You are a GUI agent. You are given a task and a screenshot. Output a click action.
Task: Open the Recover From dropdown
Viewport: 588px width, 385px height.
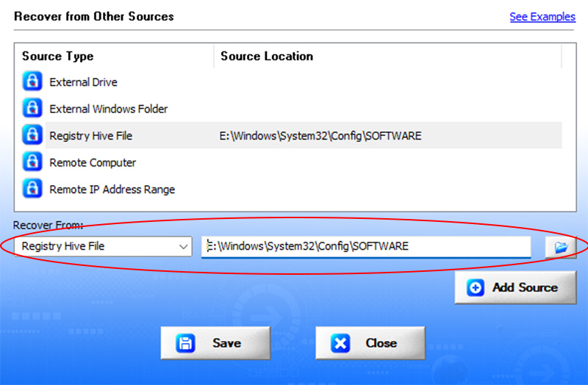[103, 246]
